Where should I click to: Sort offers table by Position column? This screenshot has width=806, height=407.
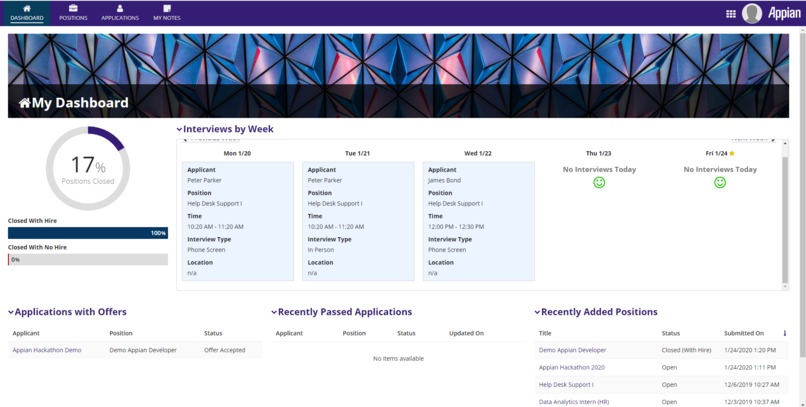121,334
